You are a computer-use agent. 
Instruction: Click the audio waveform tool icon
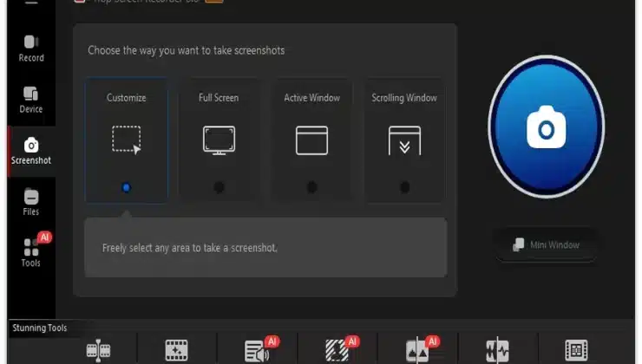pos(497,350)
